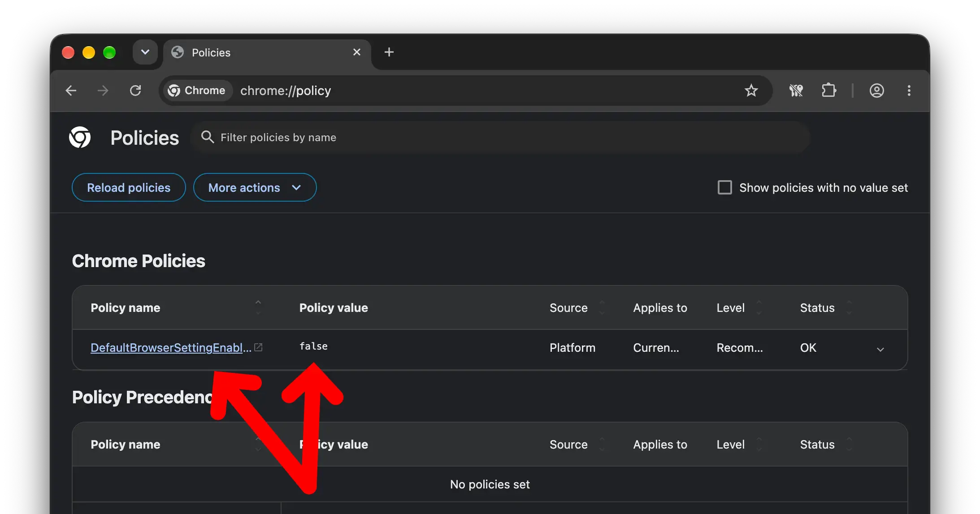The image size is (980, 514).
Task: Open Chrome three-dot menu
Action: coord(909,91)
